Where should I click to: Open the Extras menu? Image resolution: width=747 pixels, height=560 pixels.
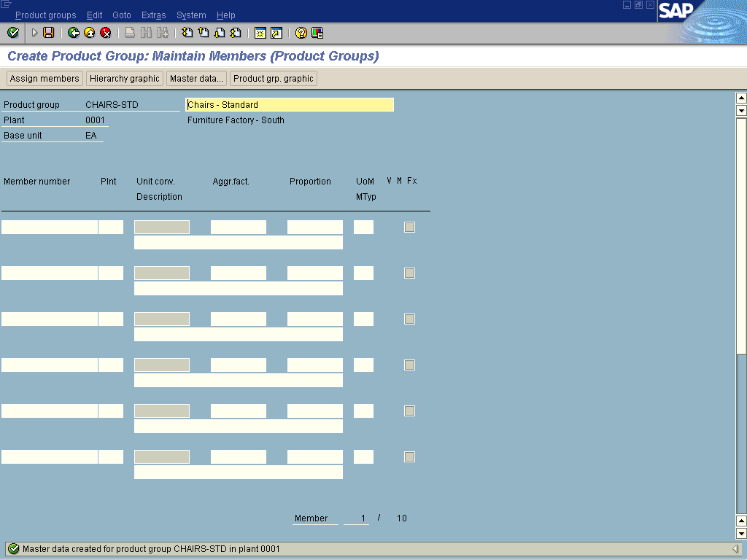point(153,15)
